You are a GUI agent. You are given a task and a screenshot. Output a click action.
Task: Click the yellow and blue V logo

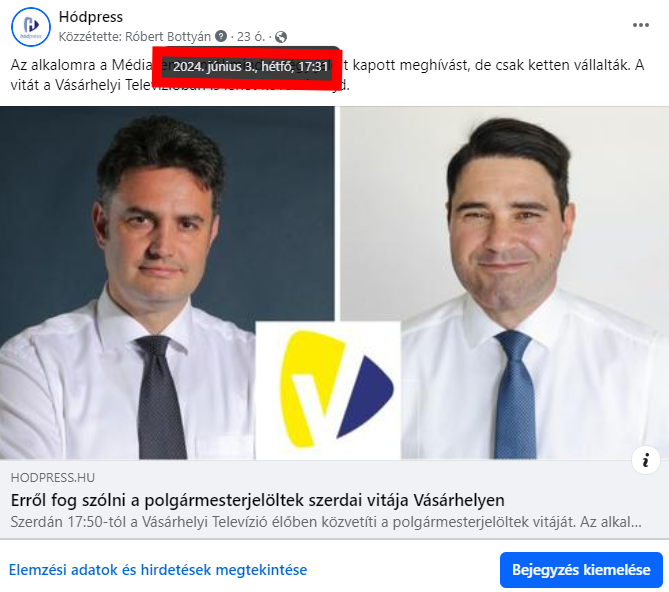[x=328, y=390]
